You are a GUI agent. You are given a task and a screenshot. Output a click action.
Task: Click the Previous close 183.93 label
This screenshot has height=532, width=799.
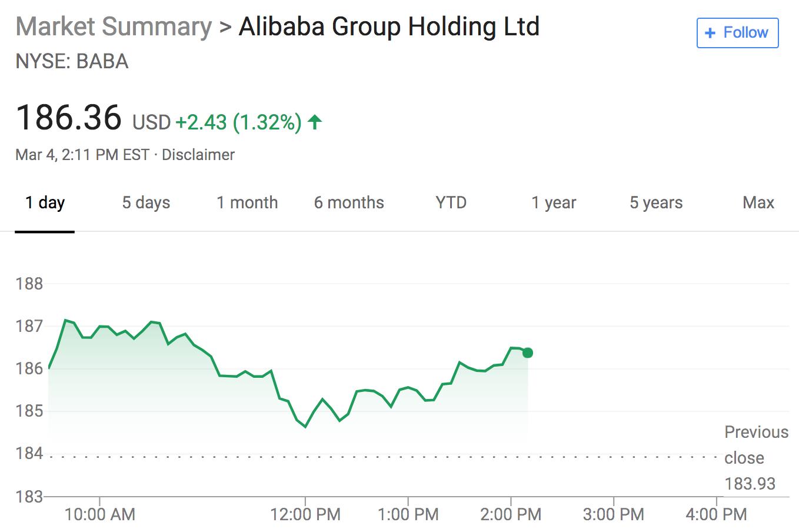pos(756,458)
